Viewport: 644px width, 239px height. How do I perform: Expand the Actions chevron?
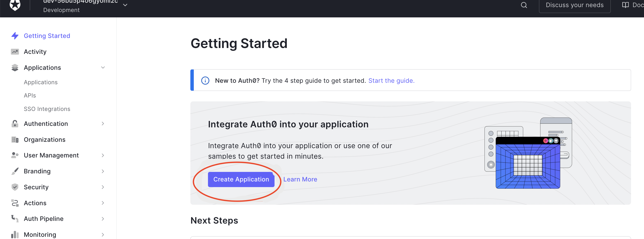coord(103,203)
